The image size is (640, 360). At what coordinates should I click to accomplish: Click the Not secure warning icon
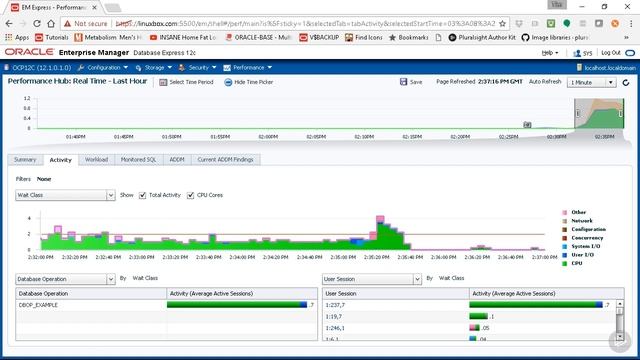point(67,24)
